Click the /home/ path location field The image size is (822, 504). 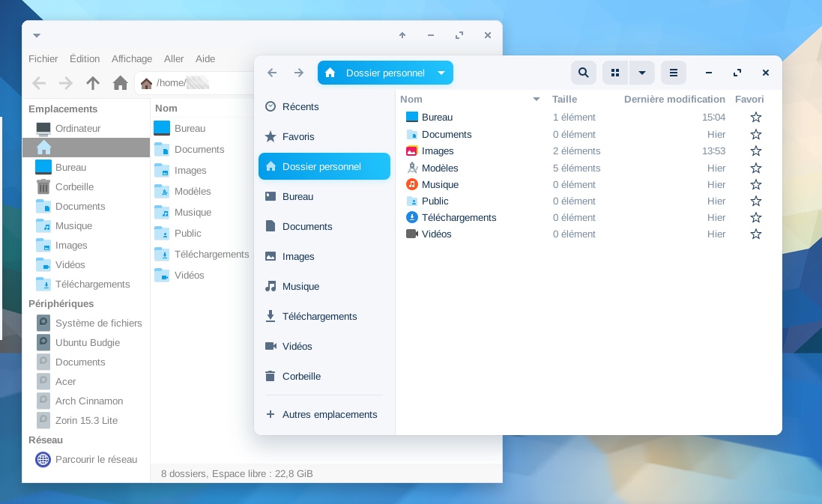pos(195,83)
